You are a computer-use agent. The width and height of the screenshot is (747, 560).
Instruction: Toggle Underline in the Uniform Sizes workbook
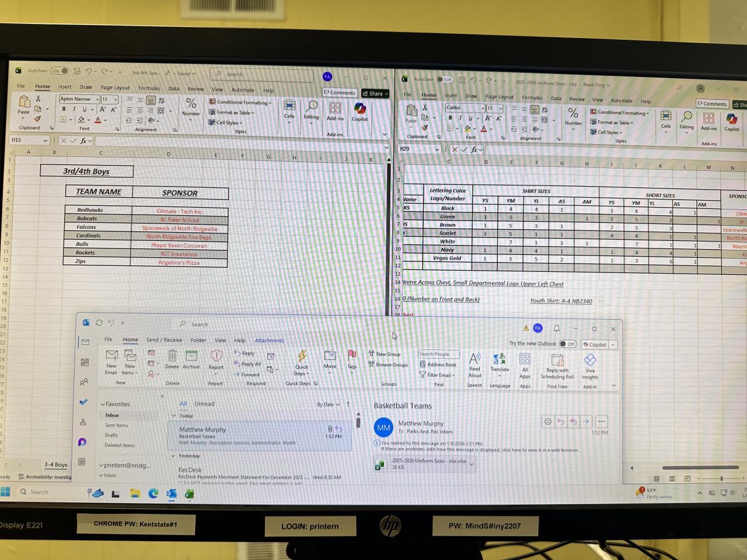[x=470, y=118]
